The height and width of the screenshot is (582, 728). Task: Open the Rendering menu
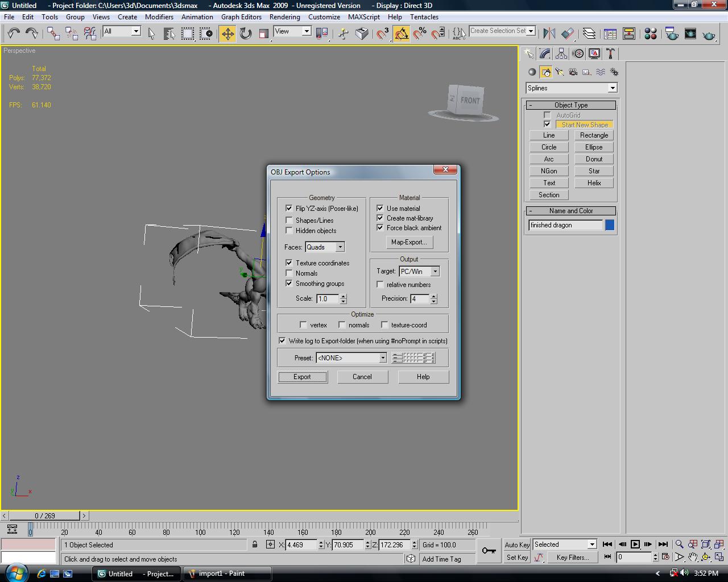[x=284, y=17]
